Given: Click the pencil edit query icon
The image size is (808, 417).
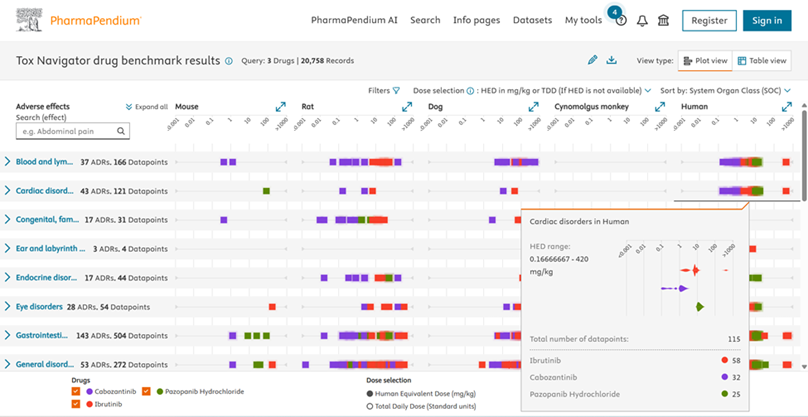Looking at the screenshot, I should (x=592, y=61).
